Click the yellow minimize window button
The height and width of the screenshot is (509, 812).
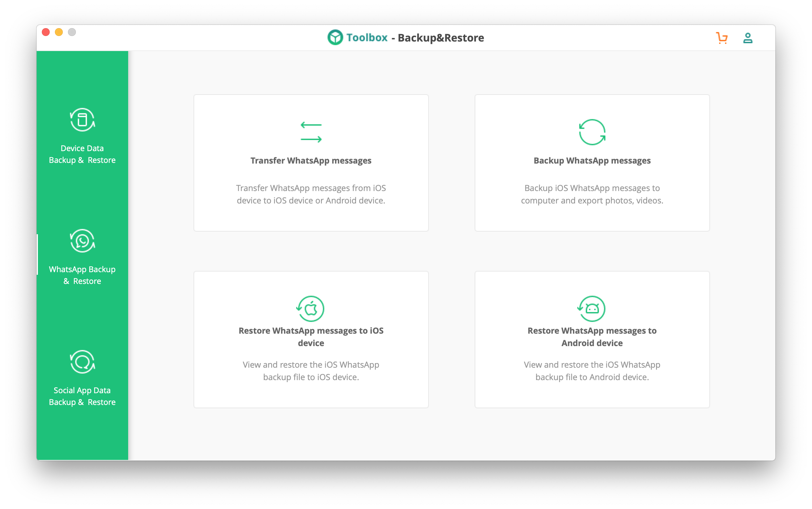(59, 32)
